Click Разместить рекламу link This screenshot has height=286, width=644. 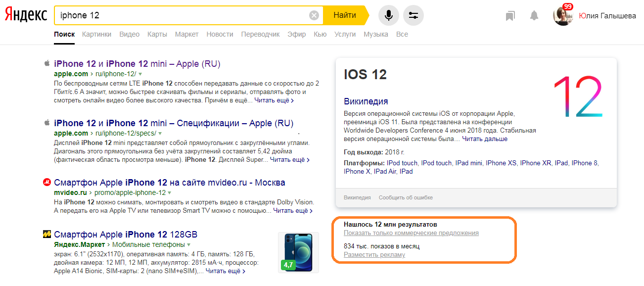374,255
